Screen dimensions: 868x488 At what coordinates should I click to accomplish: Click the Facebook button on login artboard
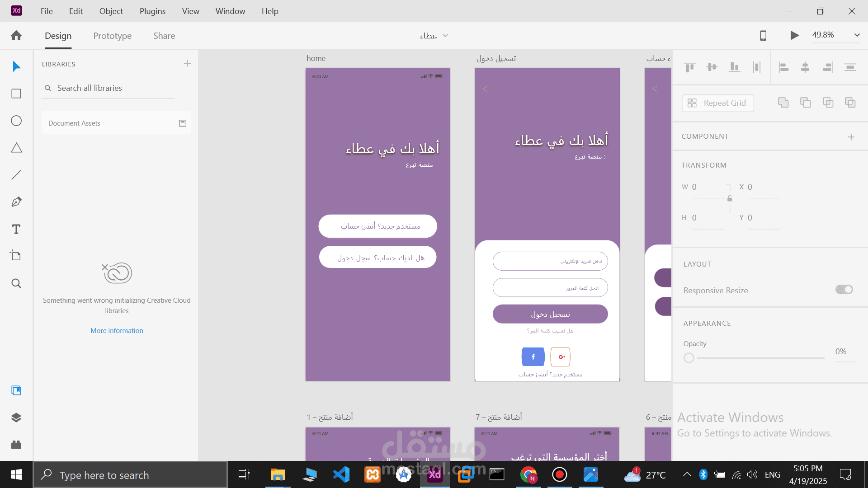(x=533, y=357)
